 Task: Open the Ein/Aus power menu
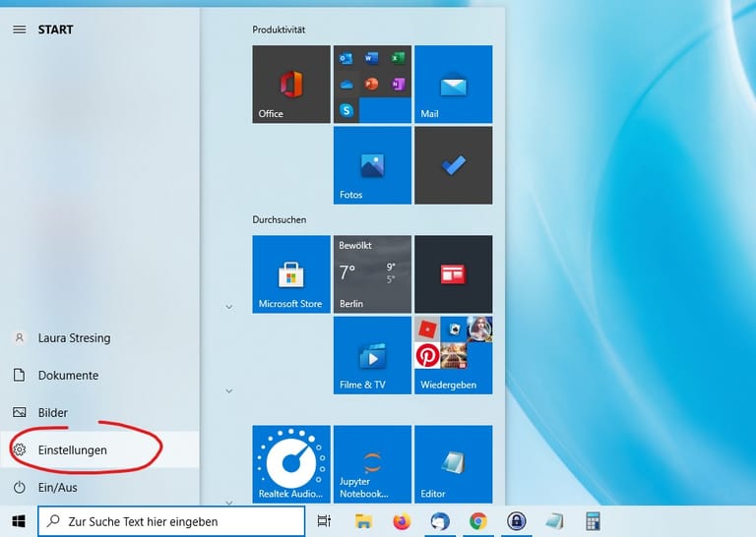pos(99,488)
